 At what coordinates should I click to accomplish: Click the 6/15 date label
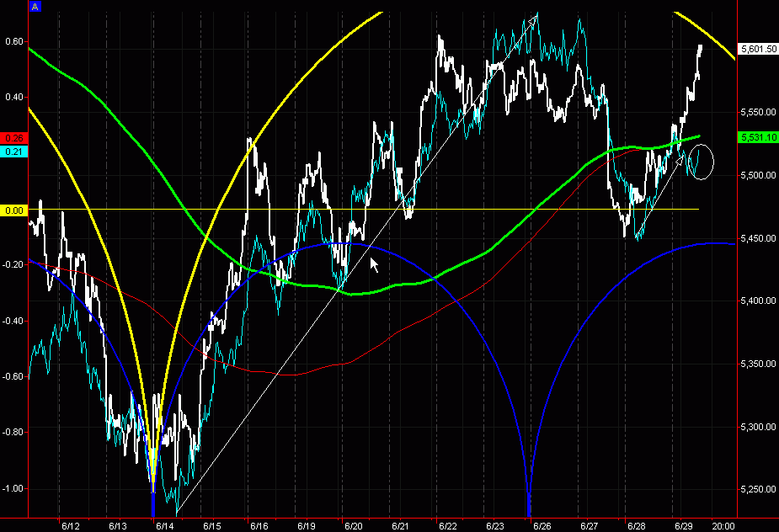212,526
